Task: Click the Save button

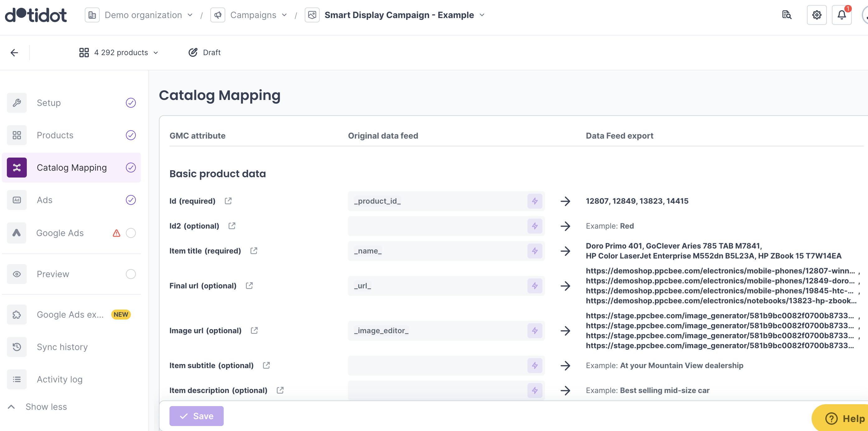Action: click(196, 416)
